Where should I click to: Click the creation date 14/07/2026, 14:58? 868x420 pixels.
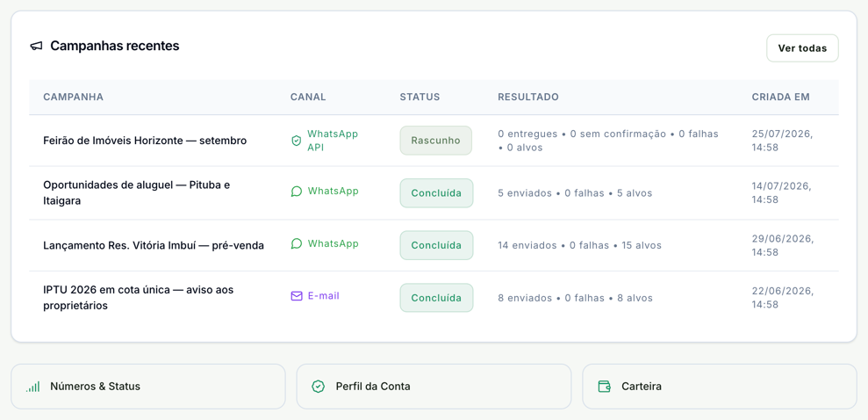pyautogui.click(x=782, y=192)
